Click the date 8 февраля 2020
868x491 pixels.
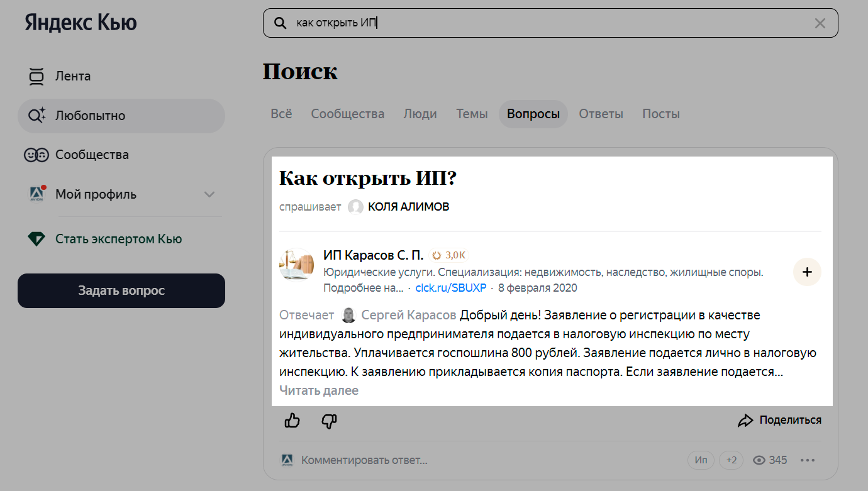(x=537, y=288)
